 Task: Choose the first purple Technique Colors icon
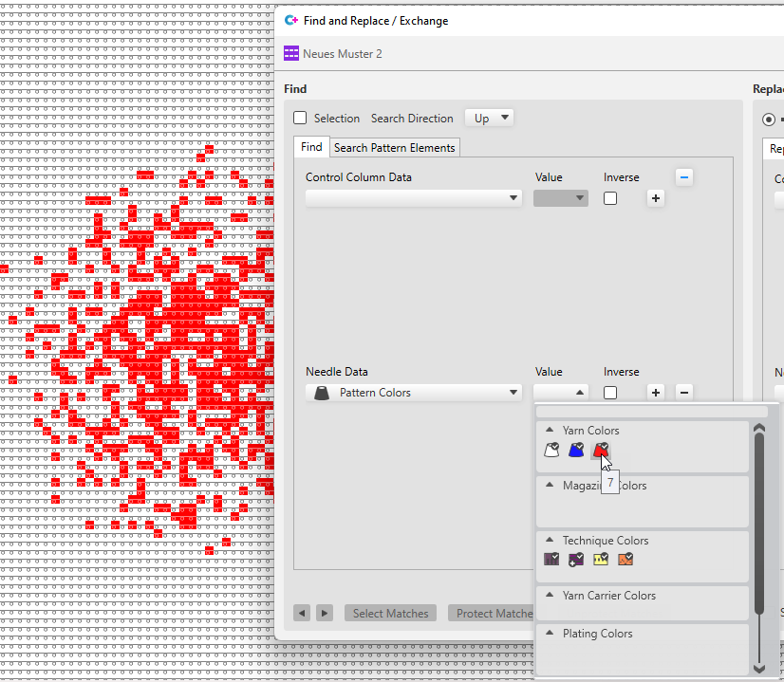[x=551, y=560]
